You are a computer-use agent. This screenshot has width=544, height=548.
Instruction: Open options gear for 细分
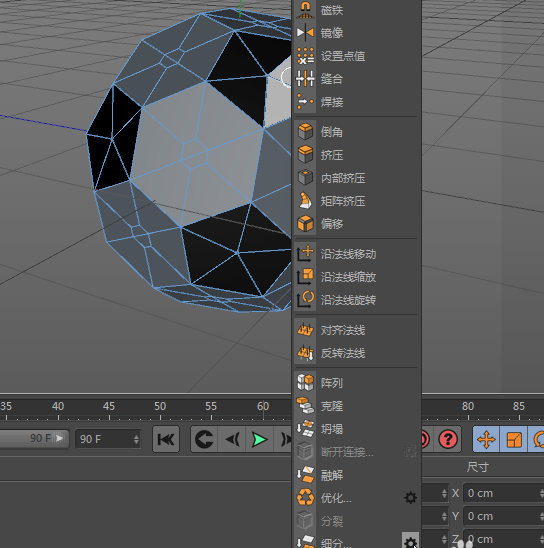tap(411, 541)
